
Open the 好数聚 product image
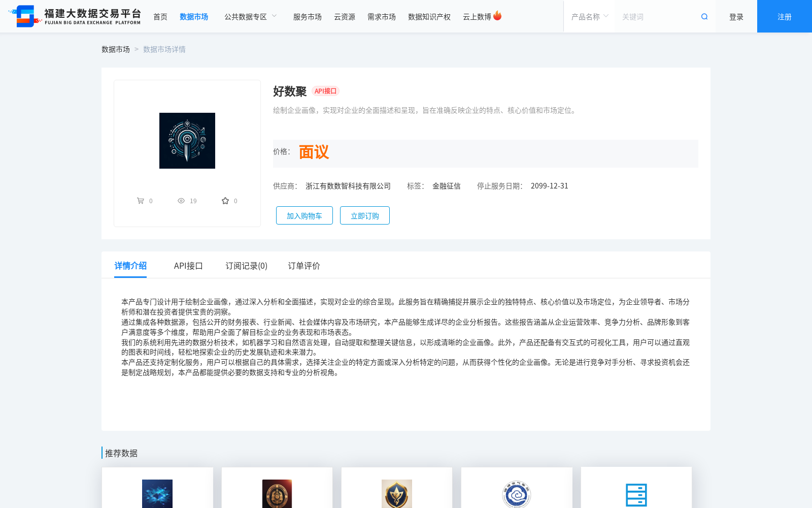[187, 141]
